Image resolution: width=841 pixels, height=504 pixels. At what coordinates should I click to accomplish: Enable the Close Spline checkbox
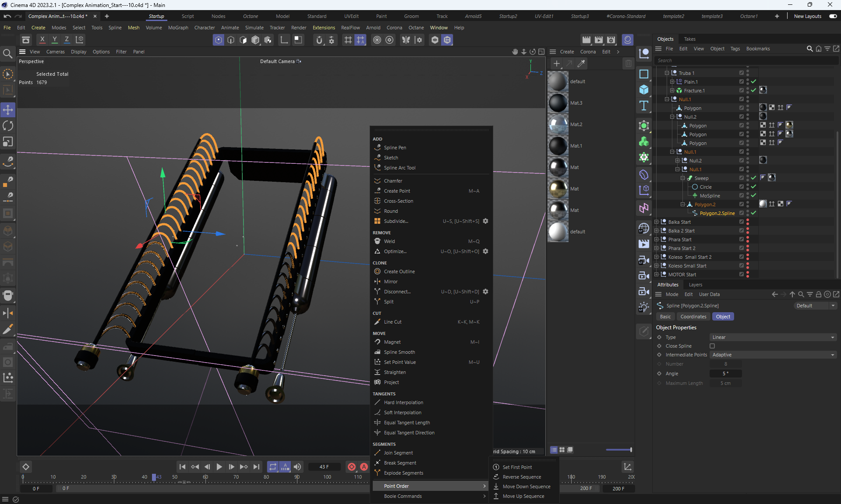(x=712, y=346)
